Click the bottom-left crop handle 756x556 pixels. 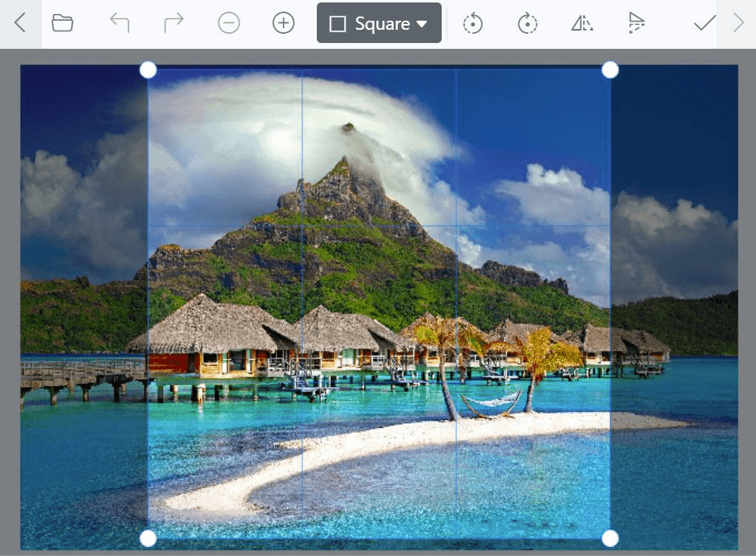[148, 539]
